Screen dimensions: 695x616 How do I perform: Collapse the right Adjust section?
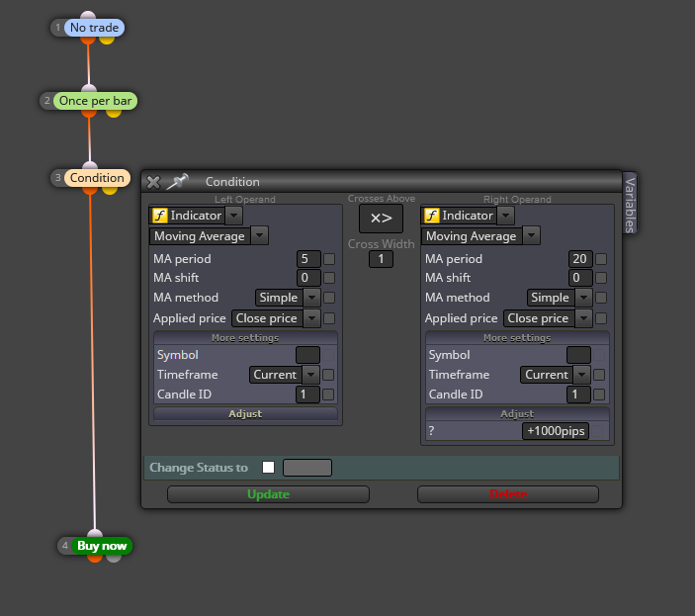[x=517, y=413]
